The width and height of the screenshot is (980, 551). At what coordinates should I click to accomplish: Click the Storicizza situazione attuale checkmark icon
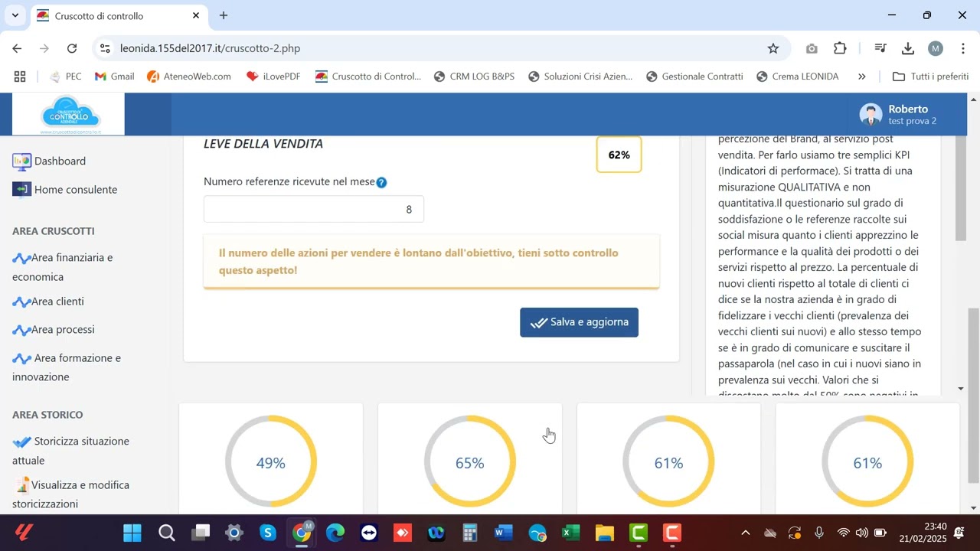coord(22,442)
